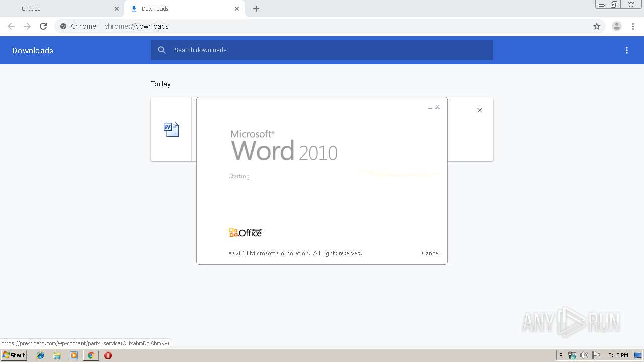Open Chrome profile avatar
The height and width of the screenshot is (362, 644).
click(x=617, y=26)
